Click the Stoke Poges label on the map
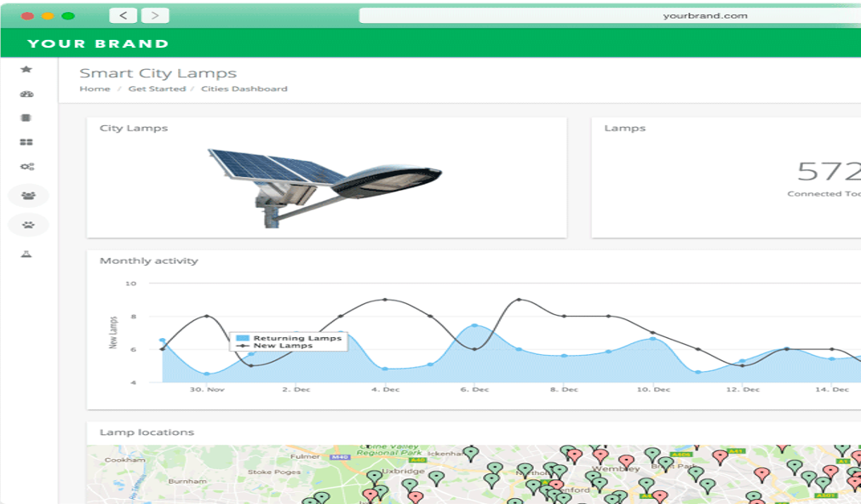The height and width of the screenshot is (504, 861). (274, 472)
